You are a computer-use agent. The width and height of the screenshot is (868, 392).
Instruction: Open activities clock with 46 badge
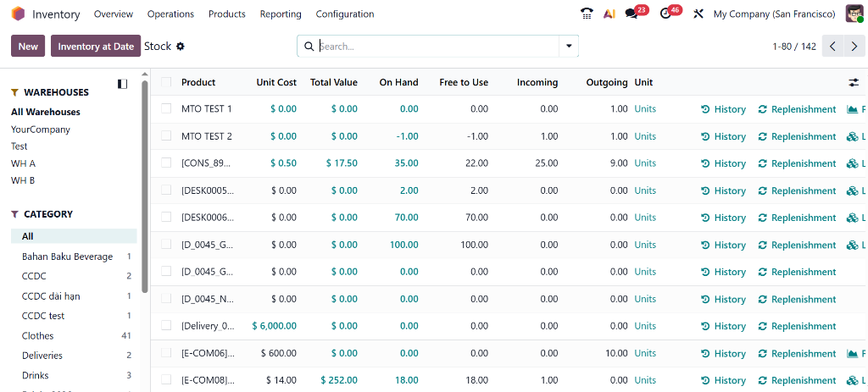click(666, 14)
